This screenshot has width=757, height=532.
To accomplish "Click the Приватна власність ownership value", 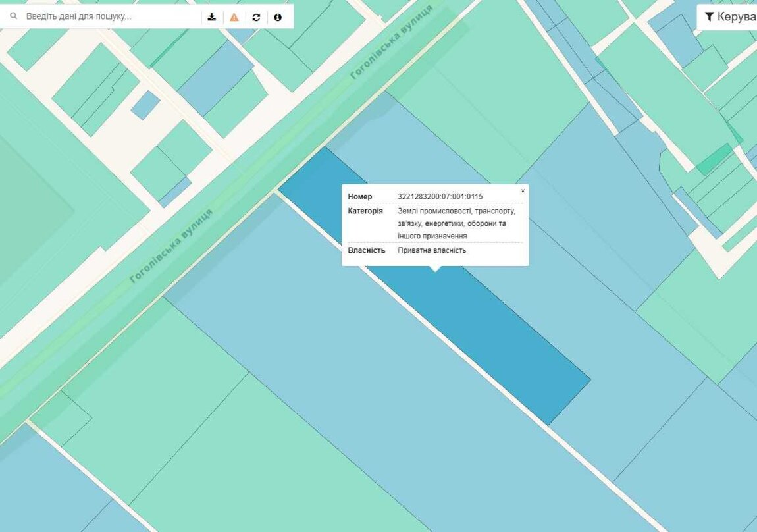I will pos(432,250).
